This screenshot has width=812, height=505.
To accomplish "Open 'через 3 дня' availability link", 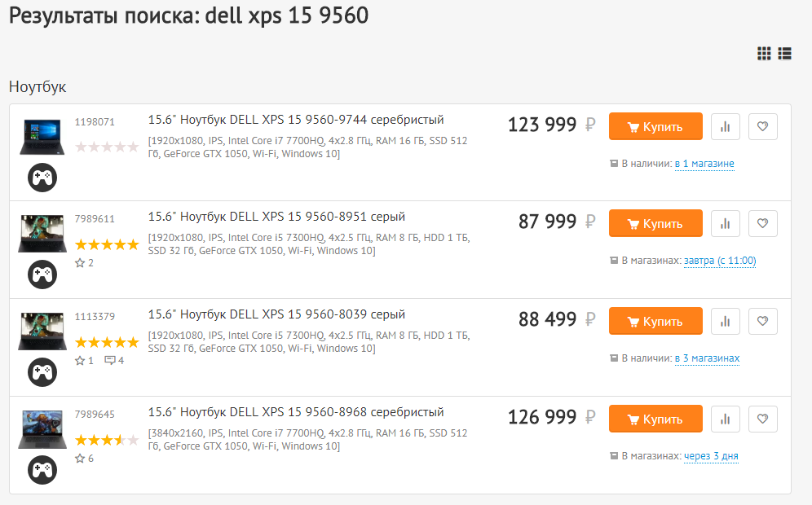I will click(x=711, y=456).
